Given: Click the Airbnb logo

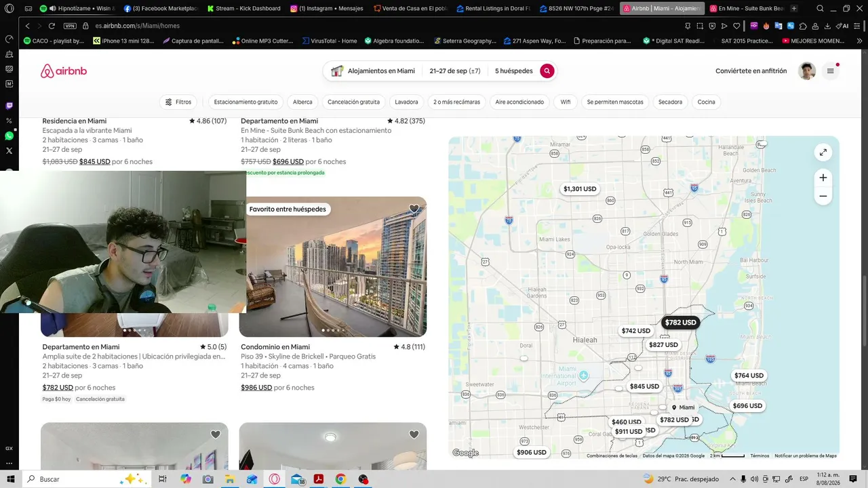Looking at the screenshot, I should [x=64, y=71].
